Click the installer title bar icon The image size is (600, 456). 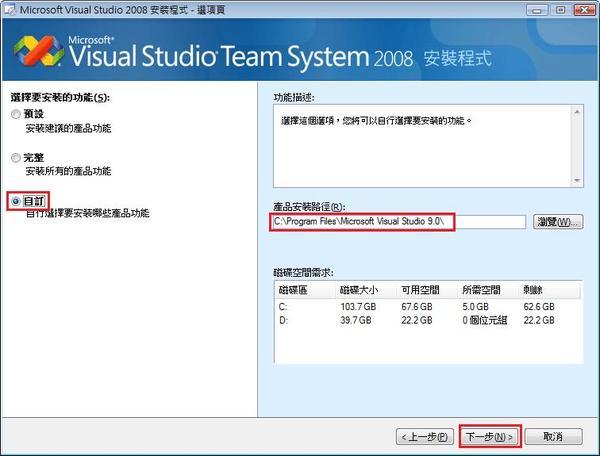tap(9, 10)
